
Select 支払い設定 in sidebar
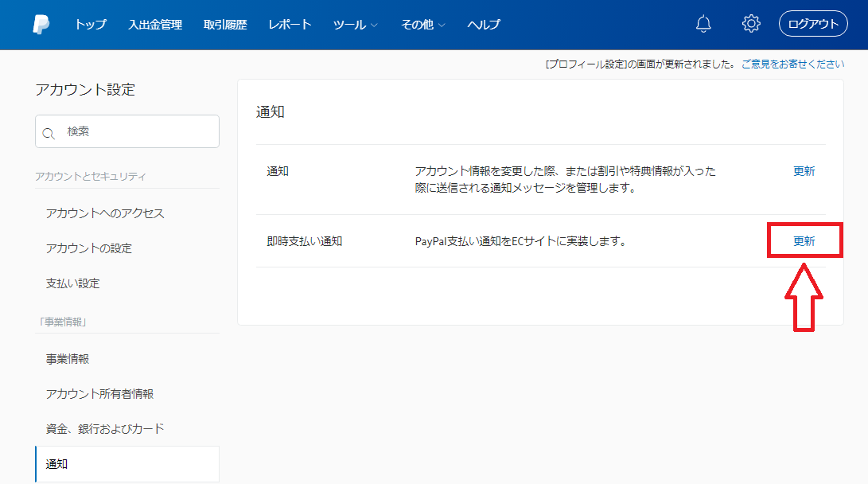72,283
